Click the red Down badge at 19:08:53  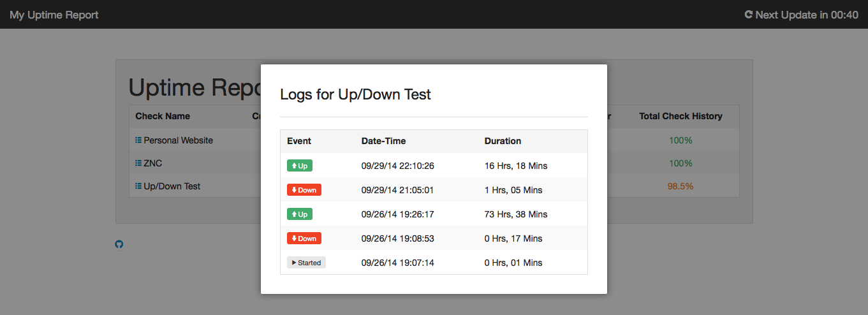click(x=304, y=238)
